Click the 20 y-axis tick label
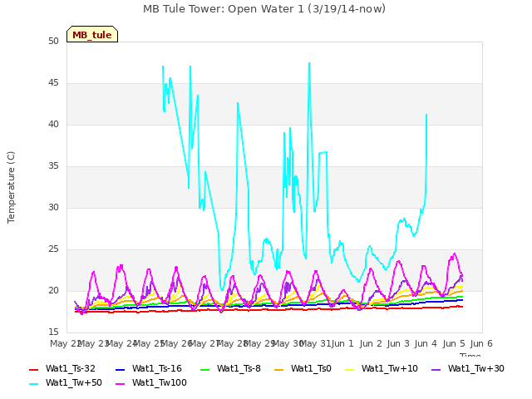Screen dimensions: 532x399 53,291
